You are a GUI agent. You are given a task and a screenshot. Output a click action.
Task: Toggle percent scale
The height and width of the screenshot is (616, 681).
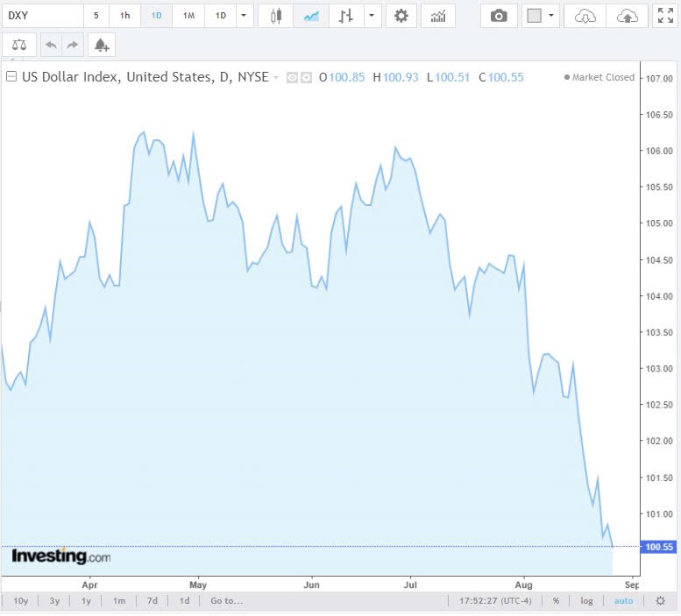(556, 601)
